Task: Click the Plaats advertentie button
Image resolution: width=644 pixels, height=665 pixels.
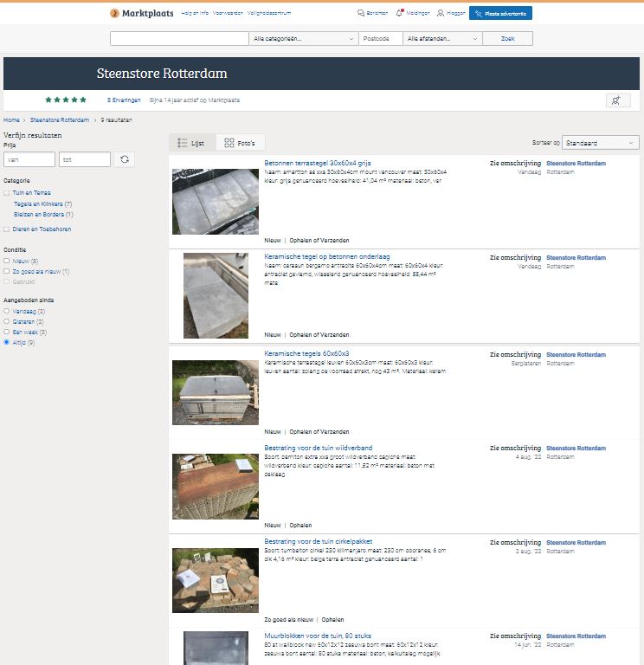Action: coord(500,14)
